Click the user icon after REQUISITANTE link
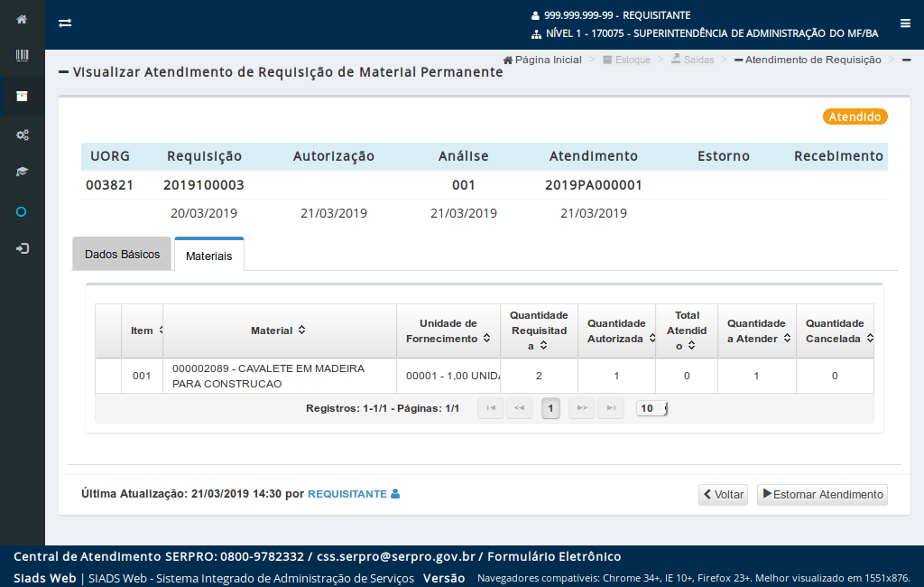 (395, 494)
